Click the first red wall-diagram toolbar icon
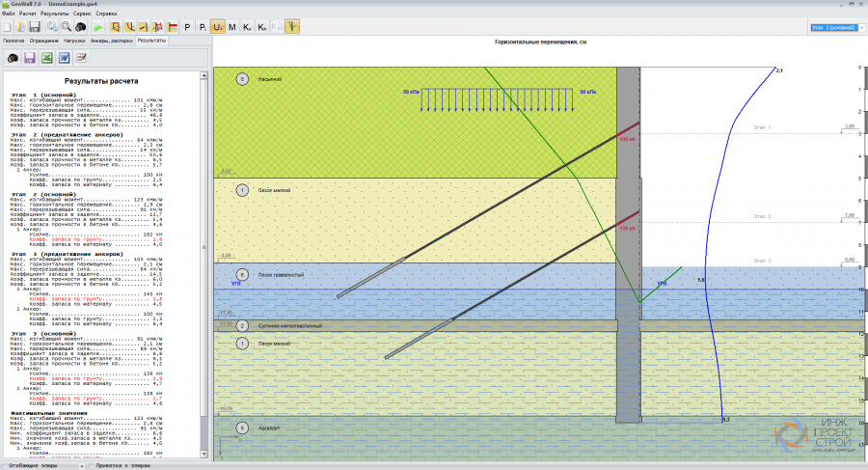868x470 pixels. point(115,27)
